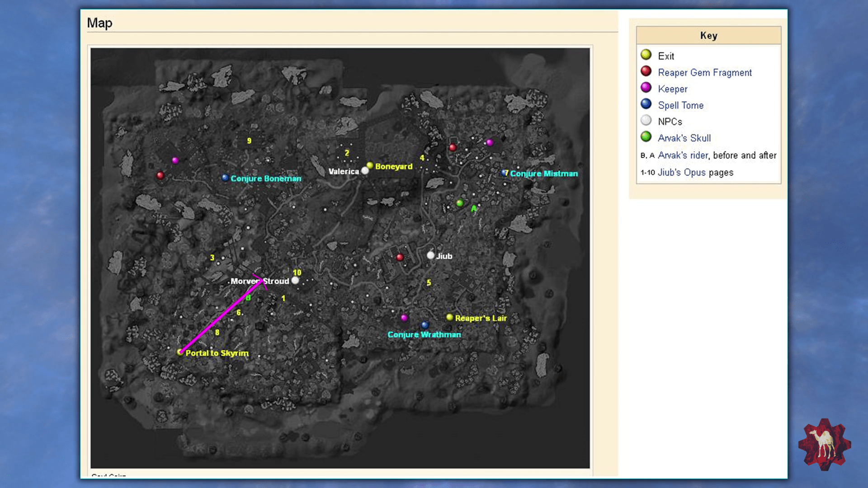868x488 pixels.
Task: Click the Portal to Skyrim exit marker
Action: click(x=180, y=352)
